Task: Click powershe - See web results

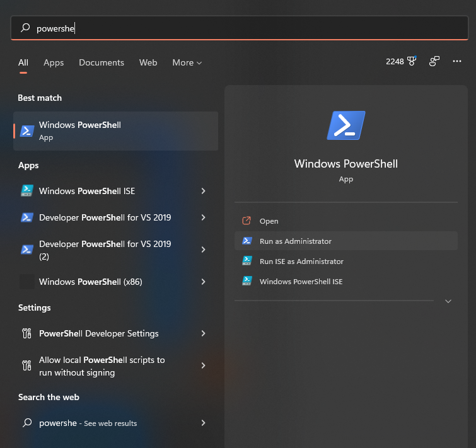Action: (x=115, y=423)
